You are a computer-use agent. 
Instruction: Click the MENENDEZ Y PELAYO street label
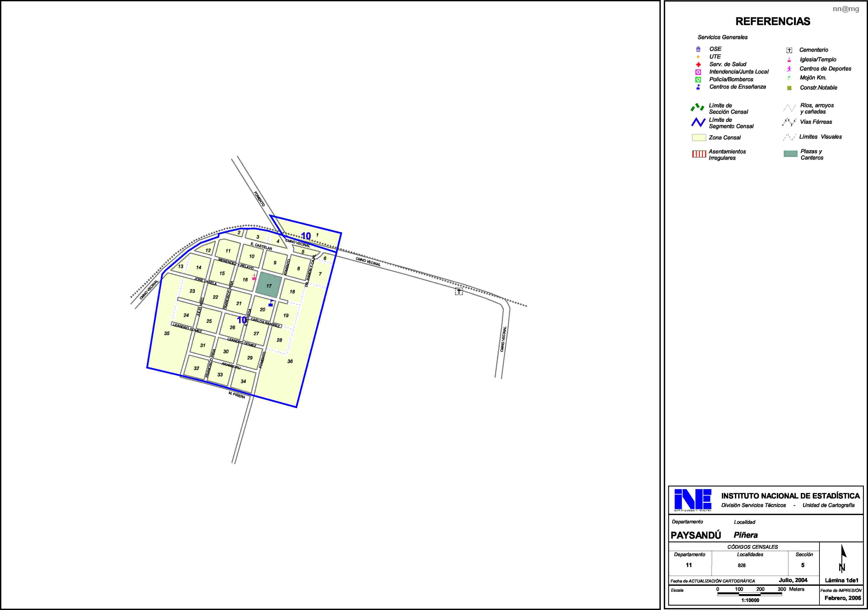coord(236,264)
